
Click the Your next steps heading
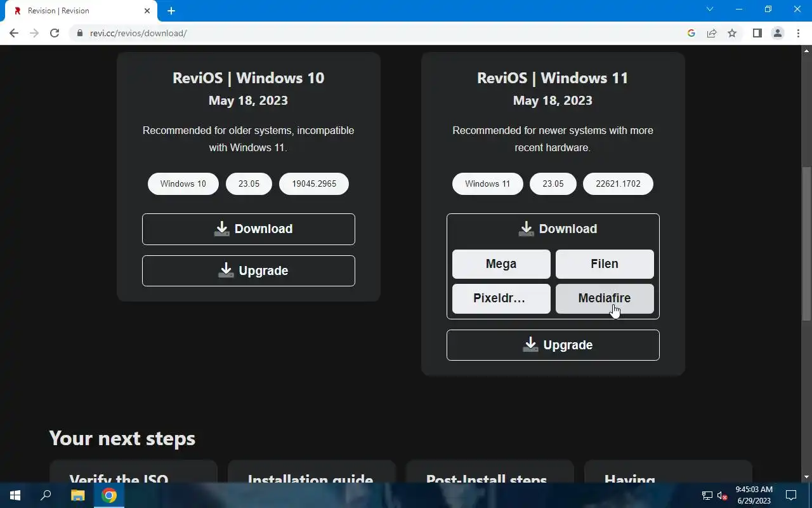(122, 439)
